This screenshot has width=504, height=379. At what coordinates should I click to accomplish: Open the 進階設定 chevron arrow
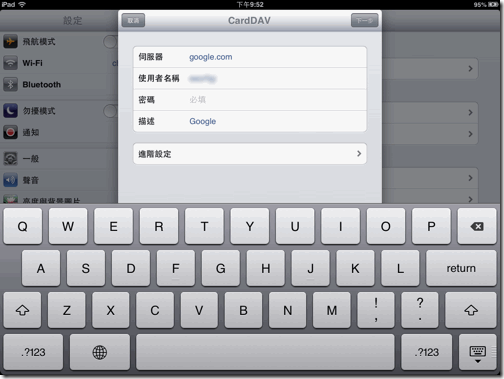359,154
